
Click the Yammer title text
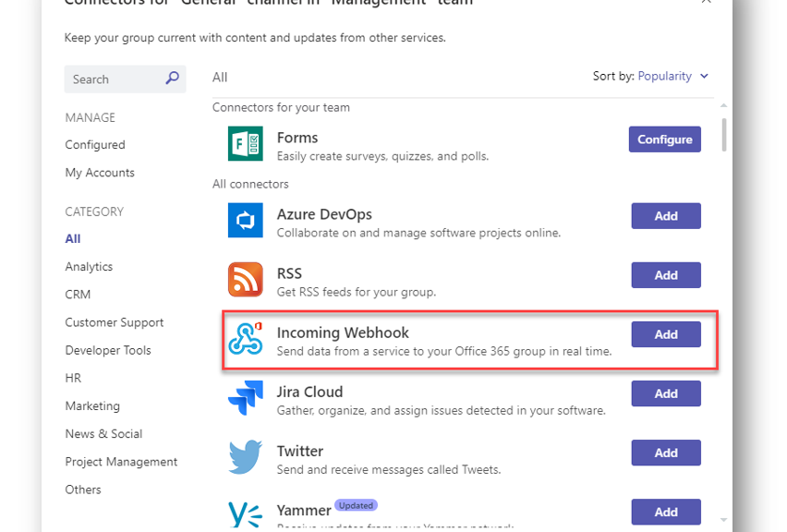[x=304, y=511]
